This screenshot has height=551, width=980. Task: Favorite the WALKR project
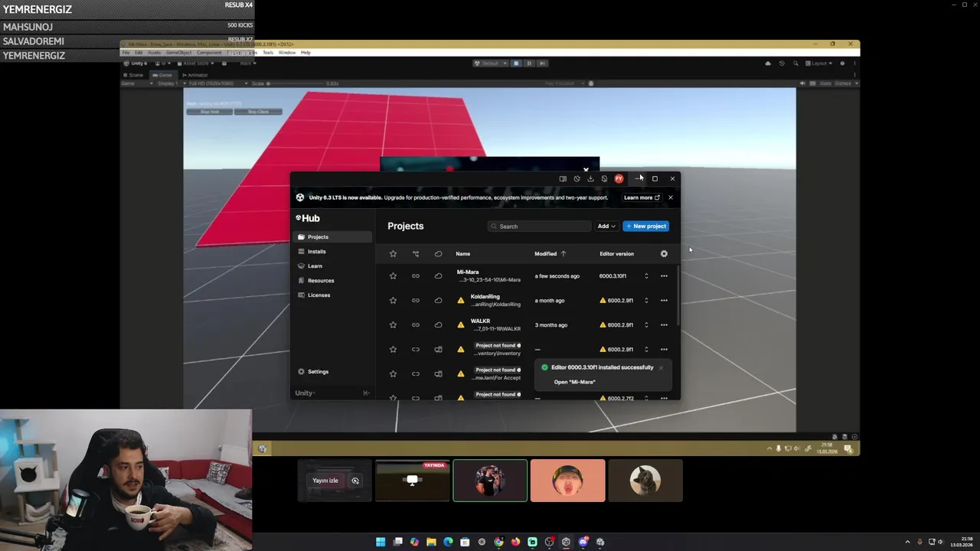point(393,325)
